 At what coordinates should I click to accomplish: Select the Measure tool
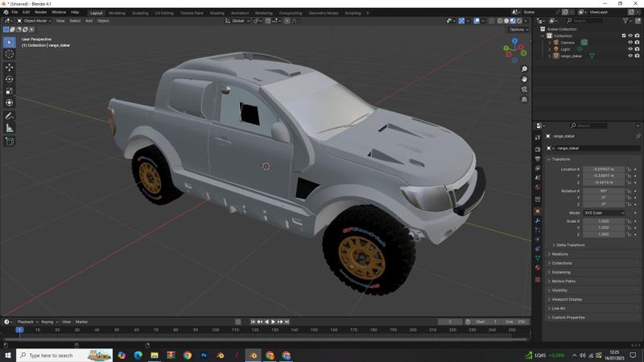coord(9,128)
